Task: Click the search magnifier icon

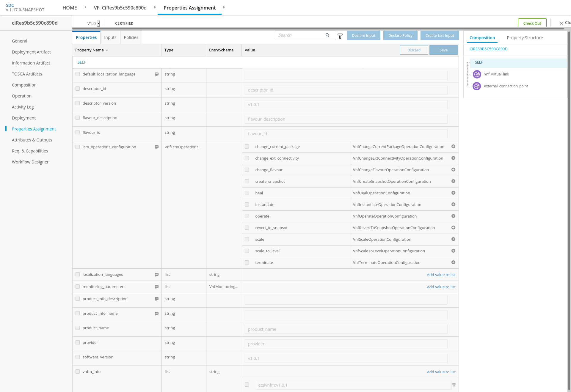Action: (327, 35)
